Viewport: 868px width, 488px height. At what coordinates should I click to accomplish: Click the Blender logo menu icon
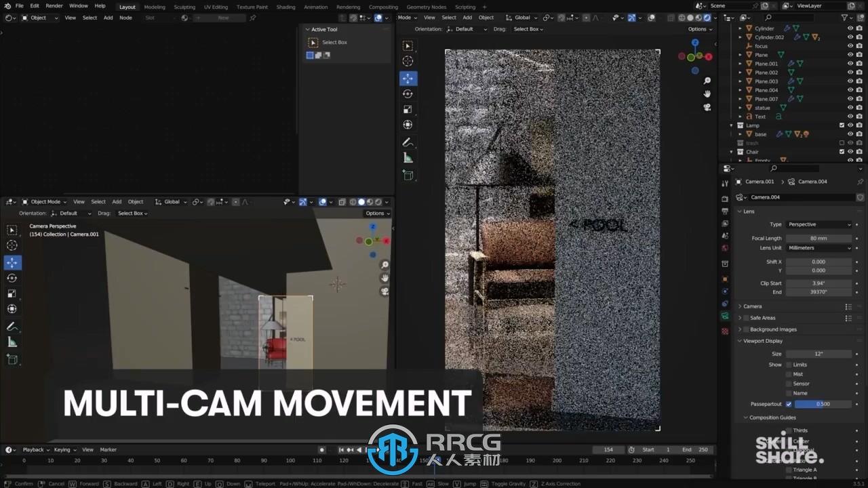point(7,6)
